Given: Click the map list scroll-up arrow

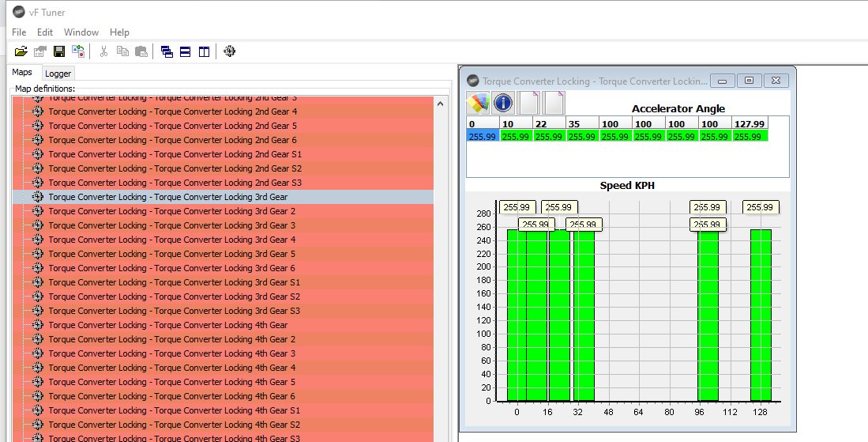Looking at the screenshot, I should click(x=441, y=104).
